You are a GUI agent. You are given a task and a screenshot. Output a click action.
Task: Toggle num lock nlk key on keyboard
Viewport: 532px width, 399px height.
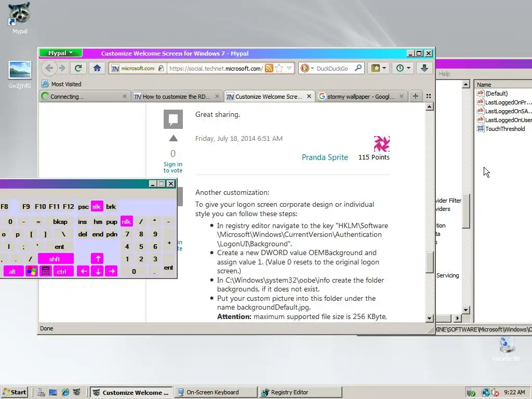[x=126, y=221]
